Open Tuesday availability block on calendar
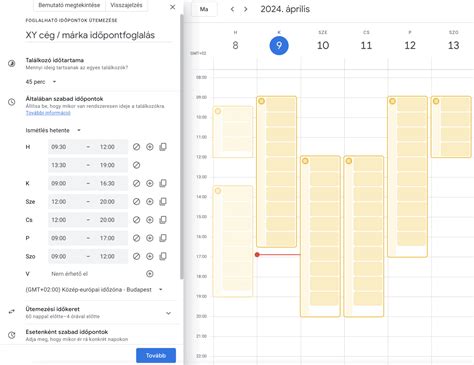Viewport: 474px width, 365px height. click(276, 172)
